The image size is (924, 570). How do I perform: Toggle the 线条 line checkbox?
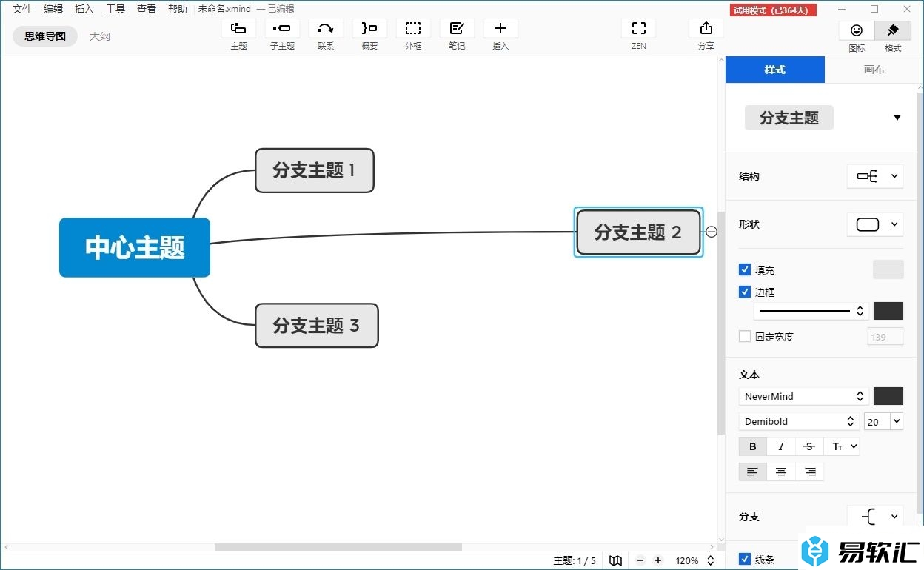point(745,559)
